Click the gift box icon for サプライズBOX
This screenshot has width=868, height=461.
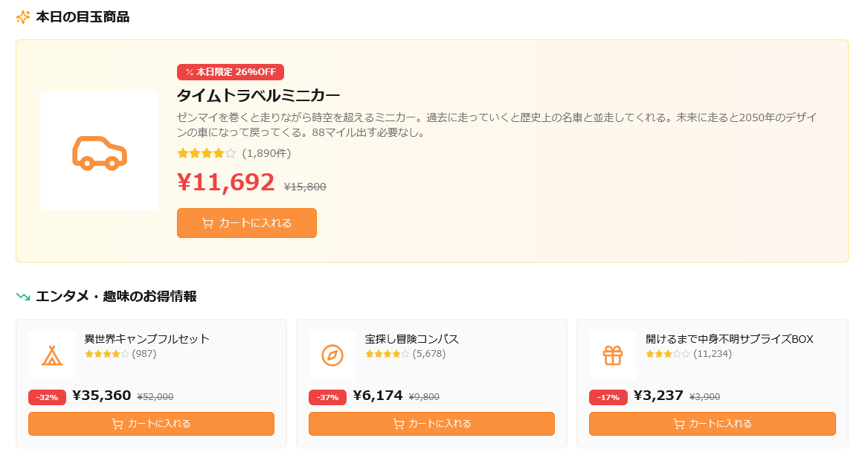pos(613,355)
